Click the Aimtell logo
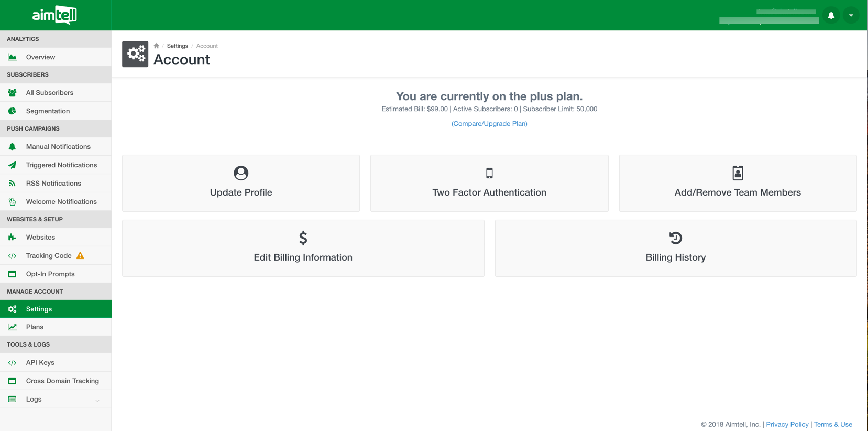The height and width of the screenshot is (431, 868). tap(55, 15)
